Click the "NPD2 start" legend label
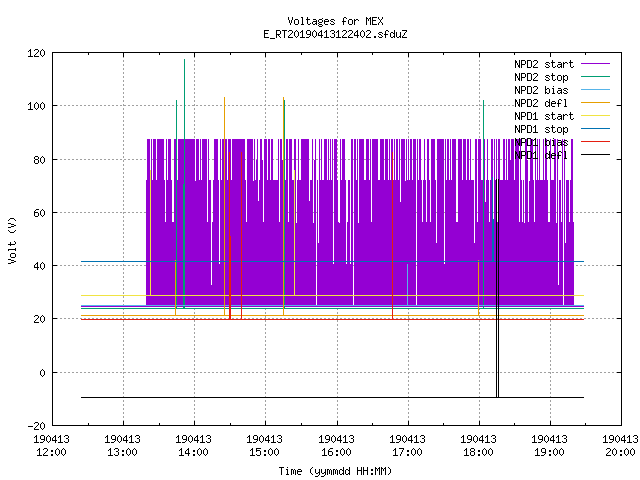Image resolution: width=640 pixels, height=480 pixels. [x=544, y=64]
